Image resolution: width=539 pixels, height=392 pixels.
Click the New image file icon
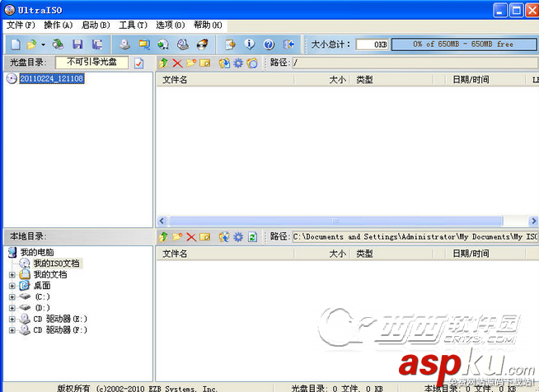[16, 44]
